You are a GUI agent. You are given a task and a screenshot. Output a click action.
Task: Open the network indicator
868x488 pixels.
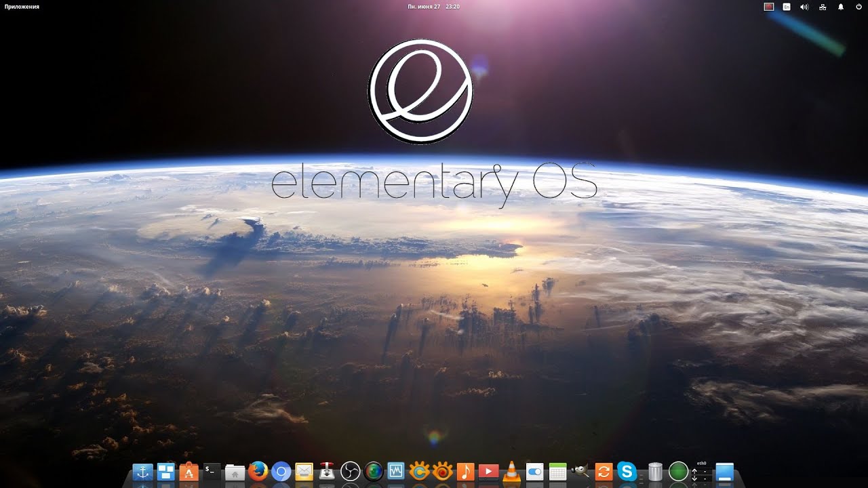pos(823,7)
